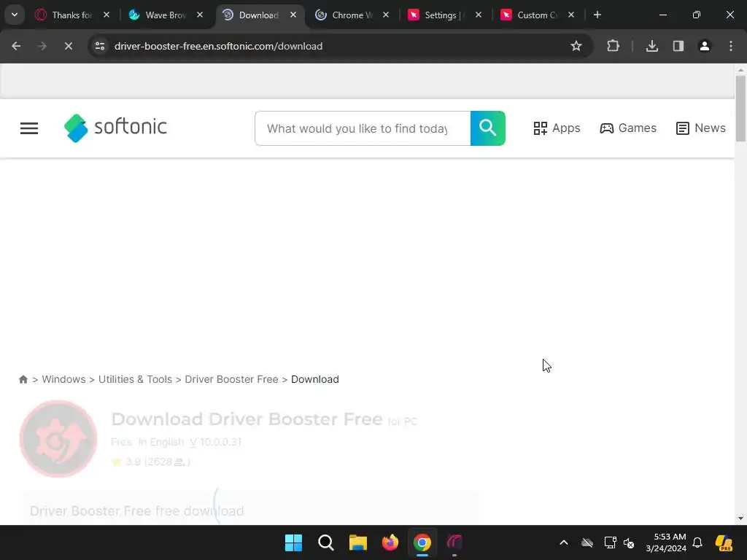747x560 pixels.
Task: Open Softonic hamburger menu
Action: pyautogui.click(x=29, y=128)
